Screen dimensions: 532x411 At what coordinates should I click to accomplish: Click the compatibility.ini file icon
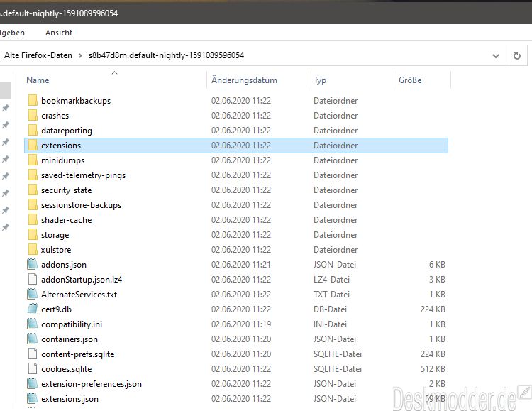point(32,324)
